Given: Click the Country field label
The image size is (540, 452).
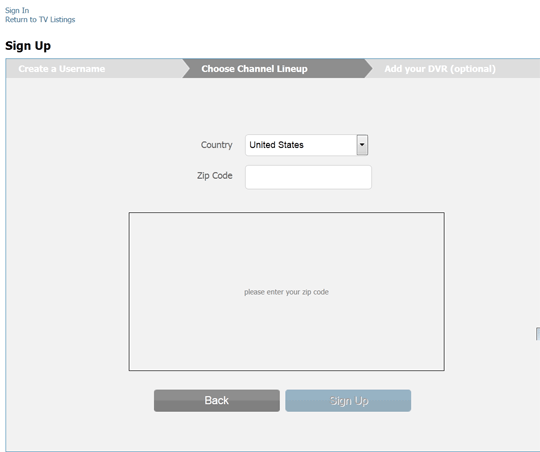Looking at the screenshot, I should [216, 145].
